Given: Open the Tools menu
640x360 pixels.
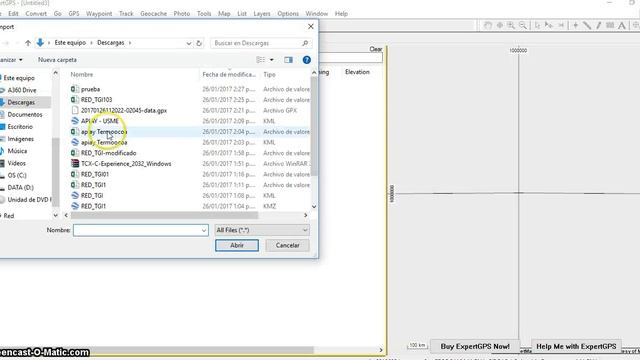Looking at the screenshot, I should (204, 13).
